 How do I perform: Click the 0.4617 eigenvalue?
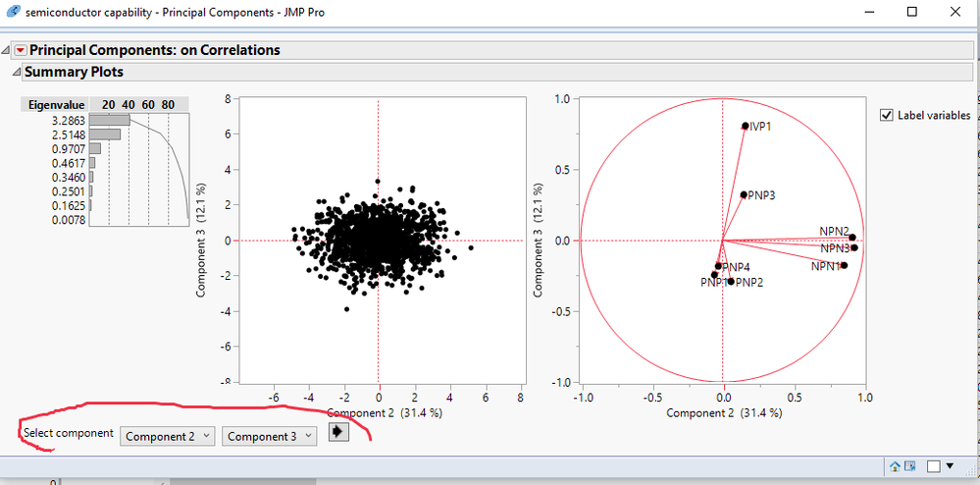[69, 163]
